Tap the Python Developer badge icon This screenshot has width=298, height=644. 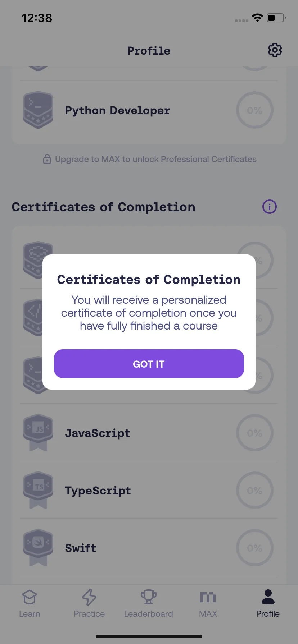click(x=38, y=110)
